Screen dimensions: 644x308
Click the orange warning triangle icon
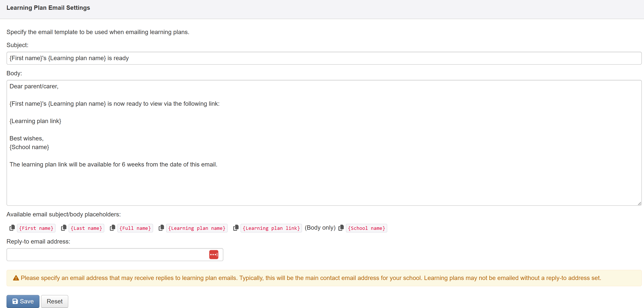tap(16, 278)
